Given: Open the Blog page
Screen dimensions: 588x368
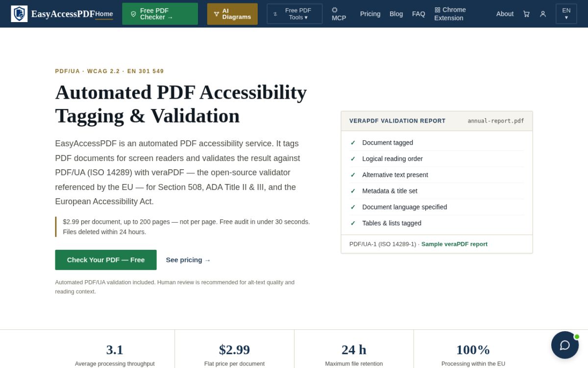Looking at the screenshot, I should [396, 14].
